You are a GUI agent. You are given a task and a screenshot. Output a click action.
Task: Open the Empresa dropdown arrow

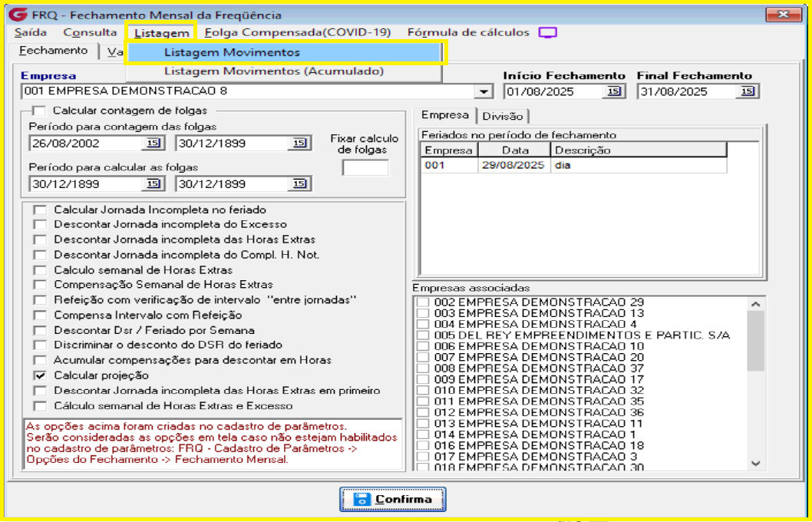[x=484, y=91]
